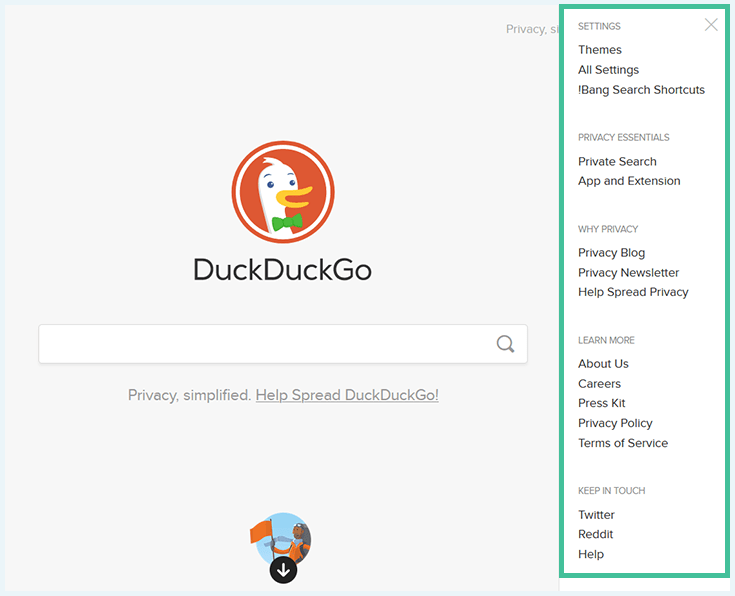Open the Privacy Blog
Image resolution: width=735 pixels, height=596 pixels.
pyautogui.click(x=611, y=253)
